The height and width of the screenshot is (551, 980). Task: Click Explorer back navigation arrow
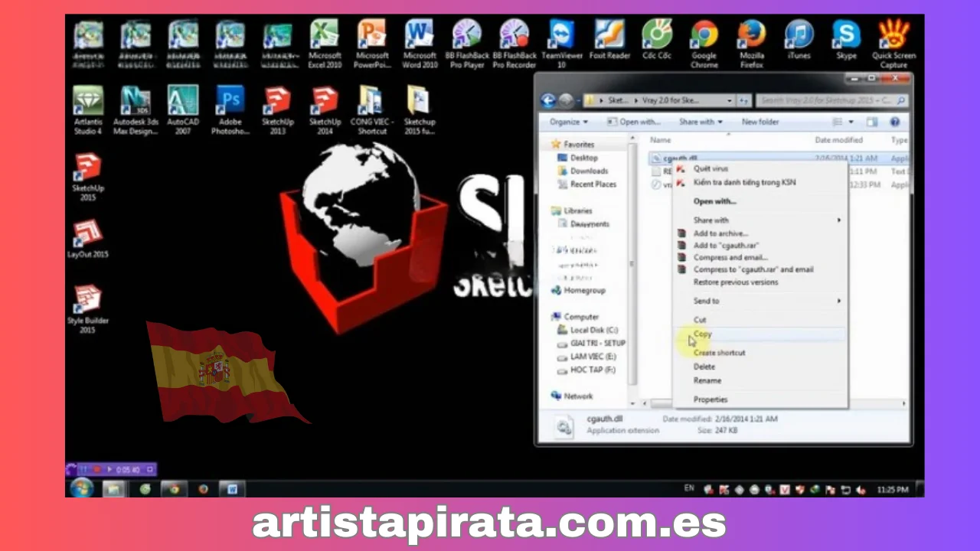(547, 100)
